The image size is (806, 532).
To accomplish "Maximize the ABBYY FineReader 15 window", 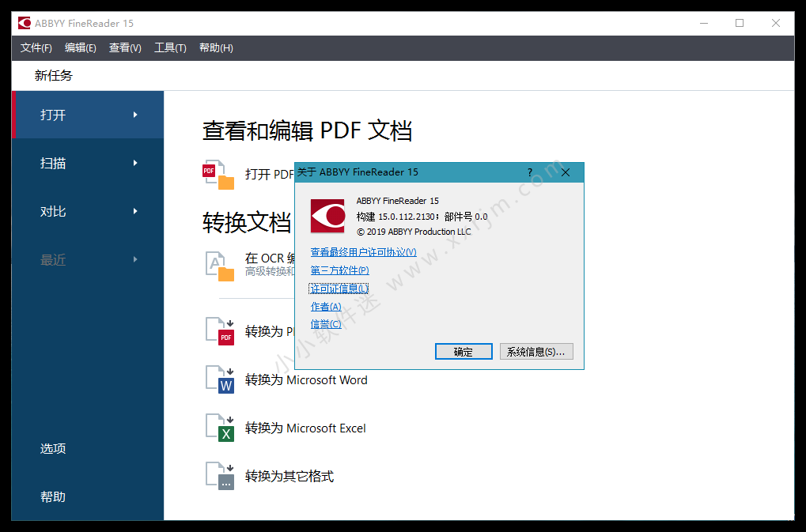I will 740,23.
